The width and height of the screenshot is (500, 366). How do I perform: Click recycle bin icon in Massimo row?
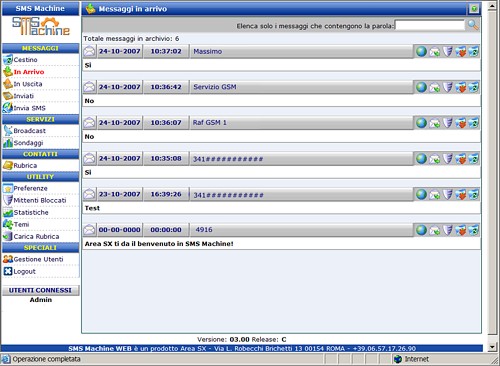coord(474,51)
